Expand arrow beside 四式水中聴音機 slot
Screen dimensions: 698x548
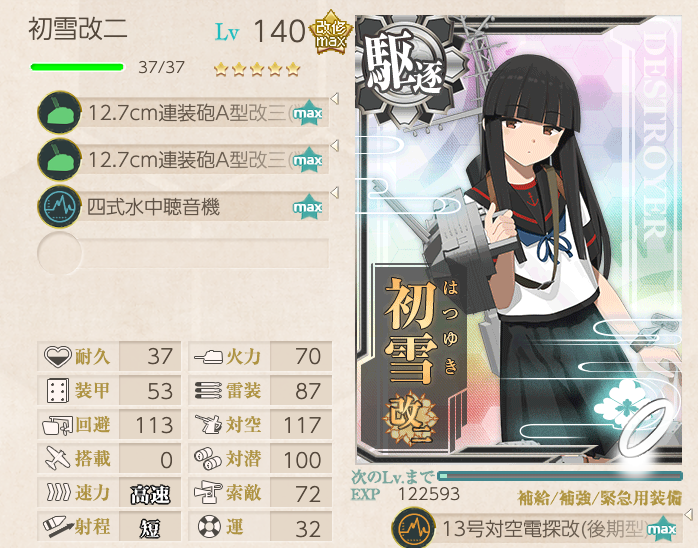tap(335, 193)
